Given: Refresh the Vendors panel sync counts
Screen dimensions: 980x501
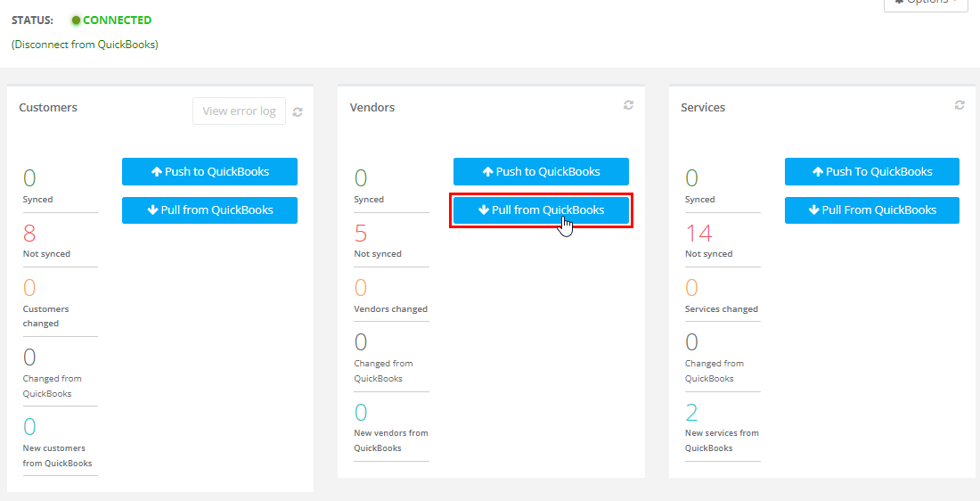Looking at the screenshot, I should (x=628, y=105).
